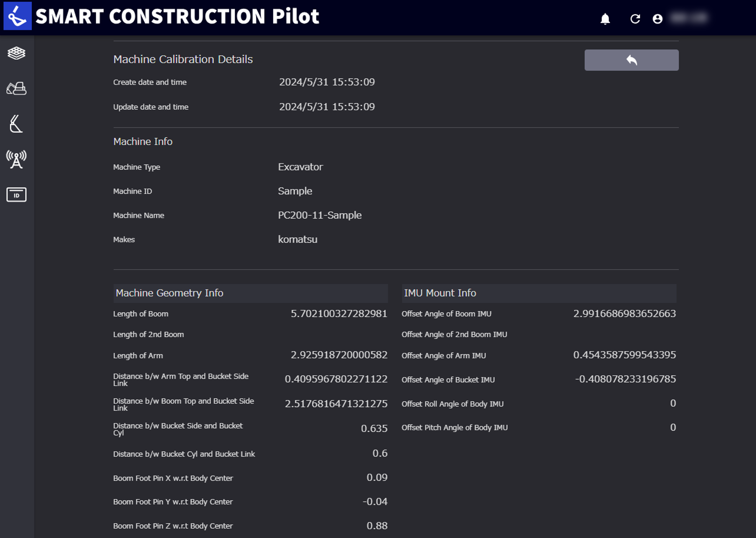The width and height of the screenshot is (756, 538).
Task: Click the Machine Name label
Action: pyautogui.click(x=138, y=215)
